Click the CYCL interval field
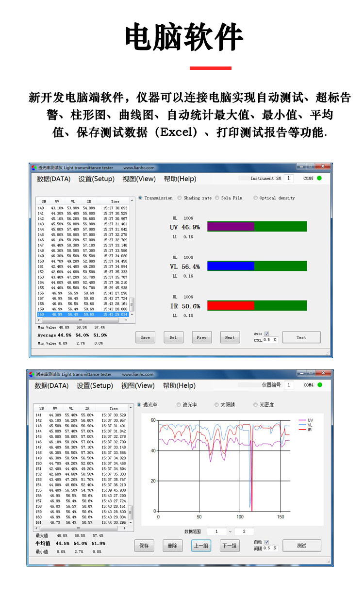364x598 pixels. pyautogui.click(x=270, y=340)
